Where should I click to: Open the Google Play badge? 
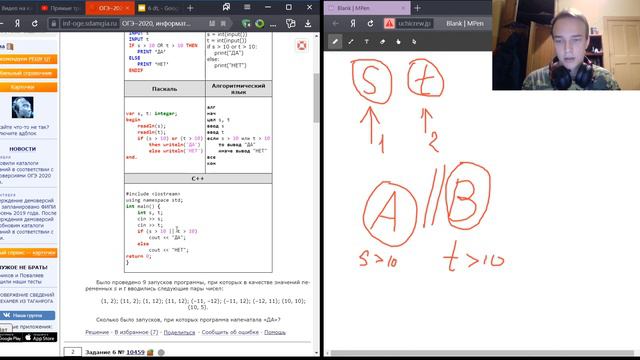click(11, 337)
